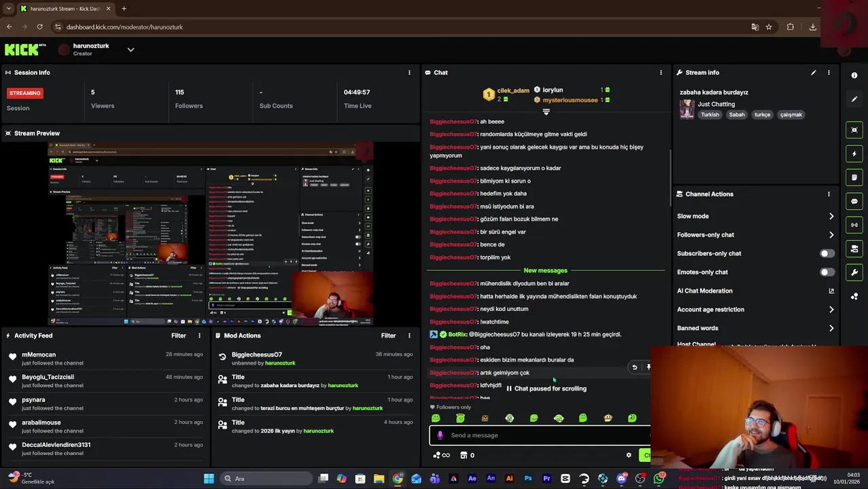
Task: Expand the harunozturk creator account dropdown
Action: click(131, 50)
